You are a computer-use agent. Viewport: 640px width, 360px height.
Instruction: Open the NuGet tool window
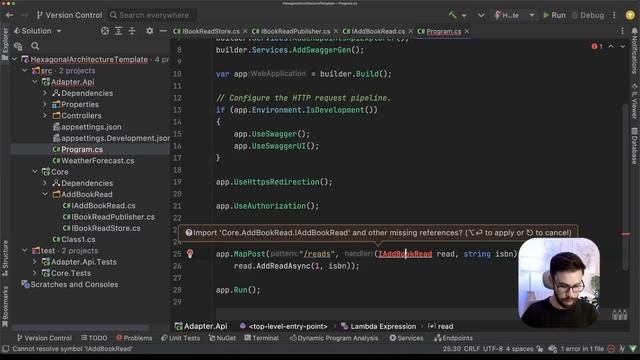tap(222, 338)
